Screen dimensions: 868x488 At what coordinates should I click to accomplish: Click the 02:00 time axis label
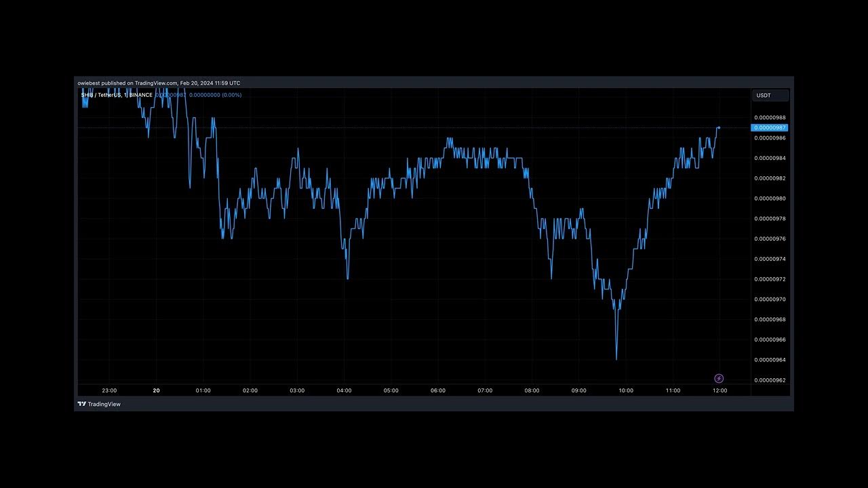click(x=250, y=390)
